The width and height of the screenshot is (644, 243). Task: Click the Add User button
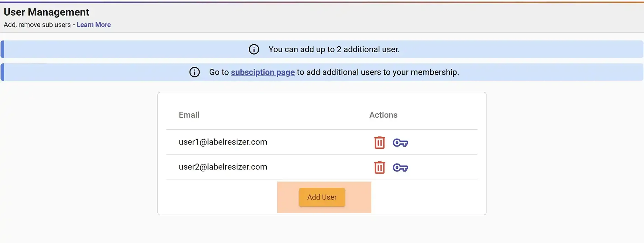[x=322, y=197]
